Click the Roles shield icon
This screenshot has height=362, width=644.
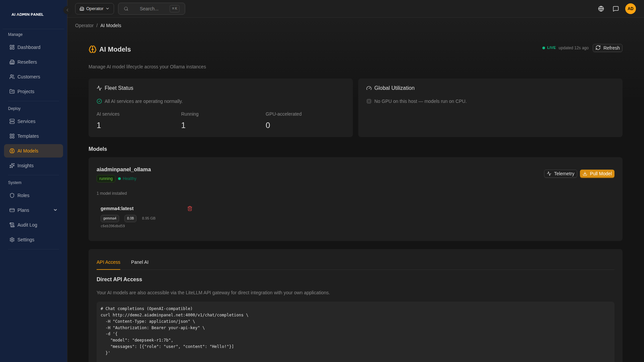[x=12, y=195]
